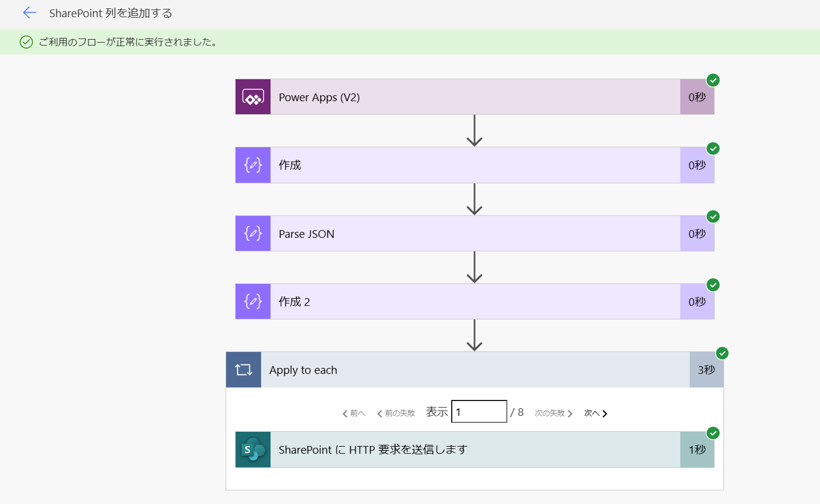The height and width of the screenshot is (504, 820).
Task: Click the / 8 iteration total label
Action: (x=517, y=412)
